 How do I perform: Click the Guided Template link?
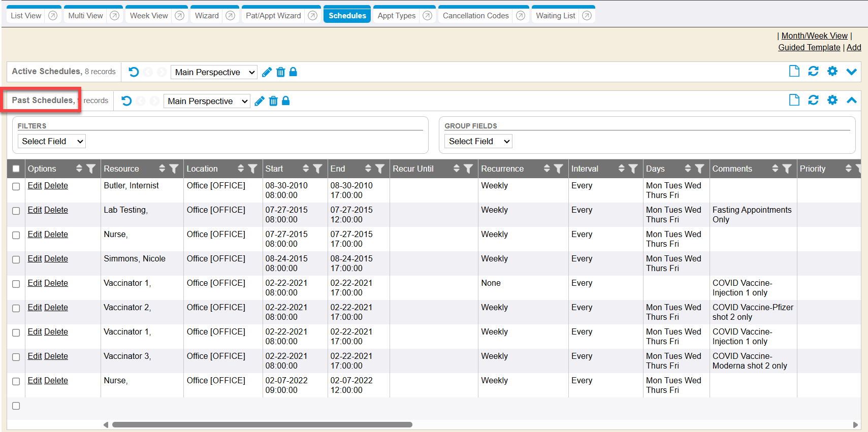pos(809,47)
